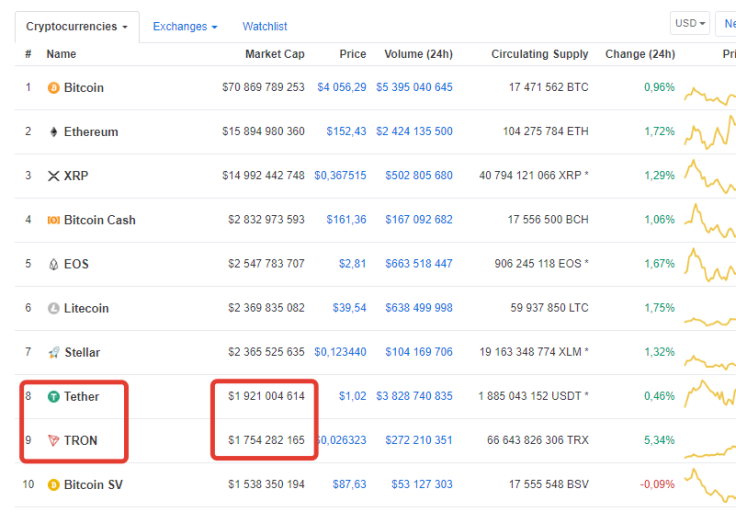Screen dimensions: 736x512
Task: Click Bitcoin SV change value -0,09%
Action: point(658,484)
